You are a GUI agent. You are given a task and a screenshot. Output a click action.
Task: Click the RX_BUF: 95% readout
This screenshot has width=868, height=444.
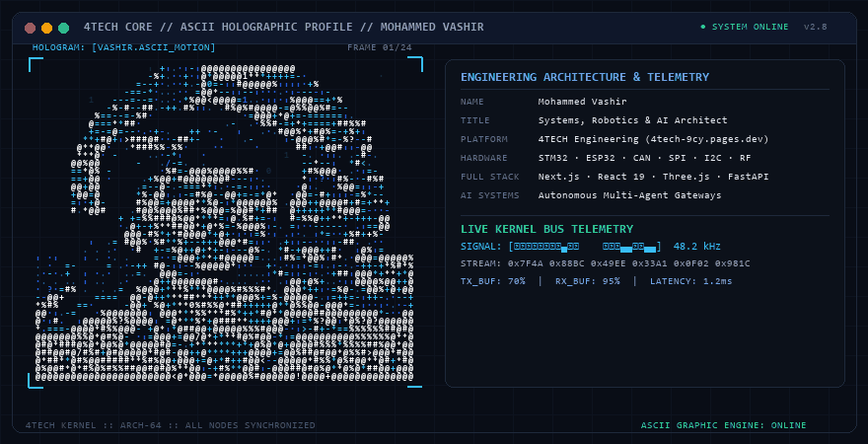click(x=588, y=281)
